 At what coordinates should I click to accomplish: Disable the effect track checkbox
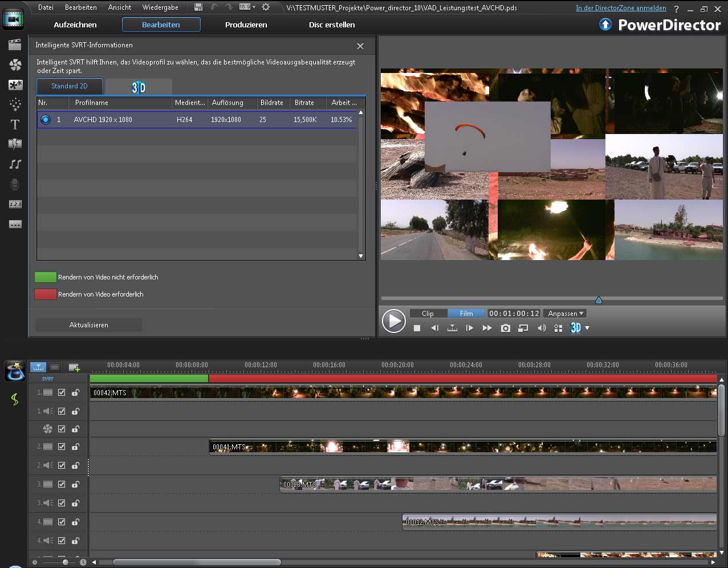pos(62,429)
